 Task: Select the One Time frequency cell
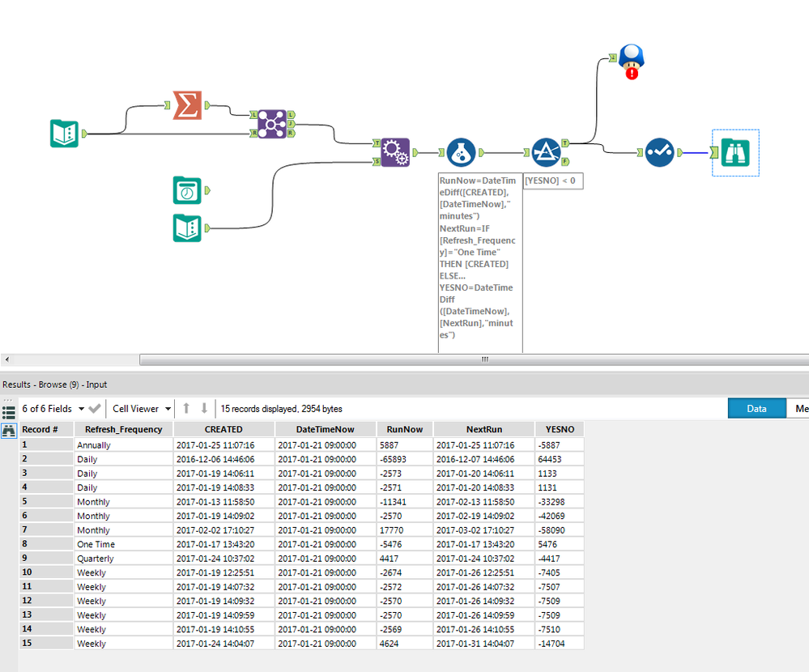123,544
